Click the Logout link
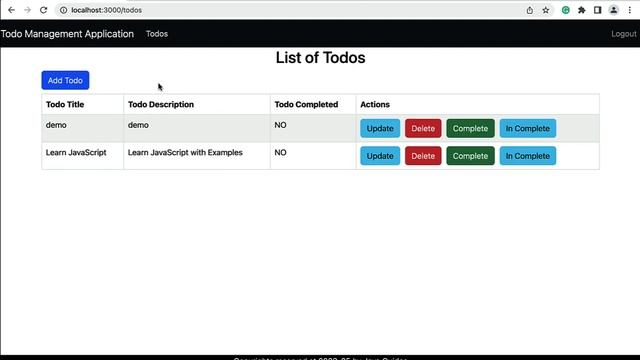This screenshot has width=640, height=360. tap(624, 34)
